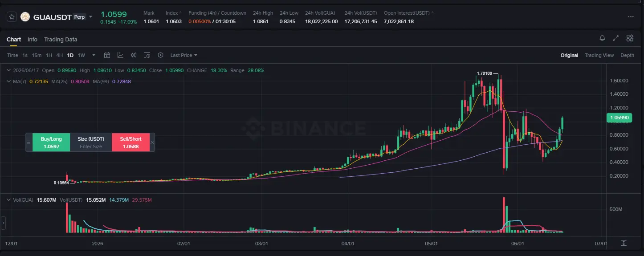Open the hexagon chart settings icon

coord(160,55)
